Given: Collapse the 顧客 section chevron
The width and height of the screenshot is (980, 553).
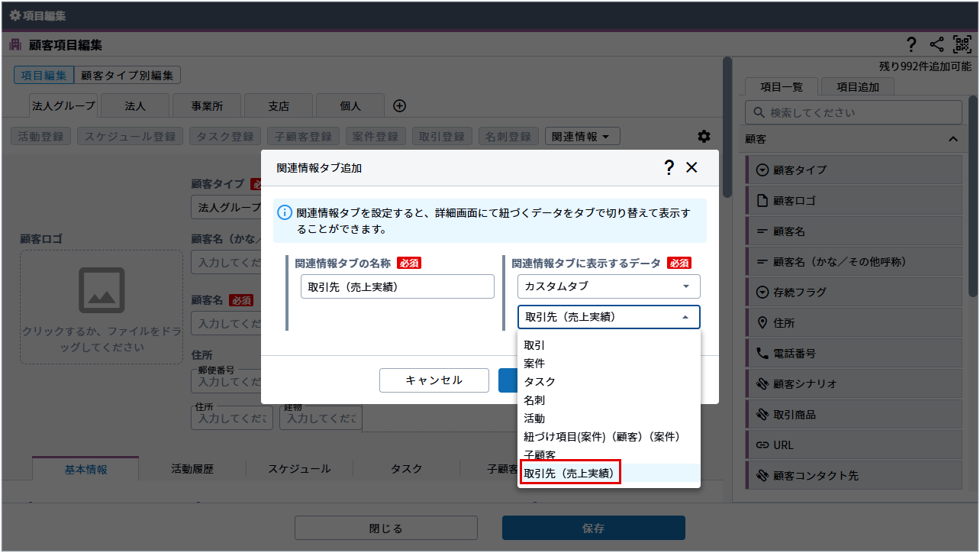Looking at the screenshot, I should point(953,139).
